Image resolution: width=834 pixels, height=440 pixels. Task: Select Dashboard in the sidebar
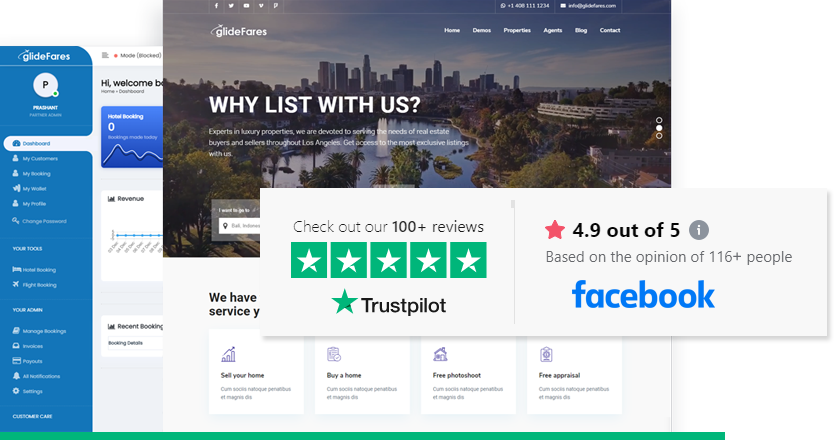47,144
